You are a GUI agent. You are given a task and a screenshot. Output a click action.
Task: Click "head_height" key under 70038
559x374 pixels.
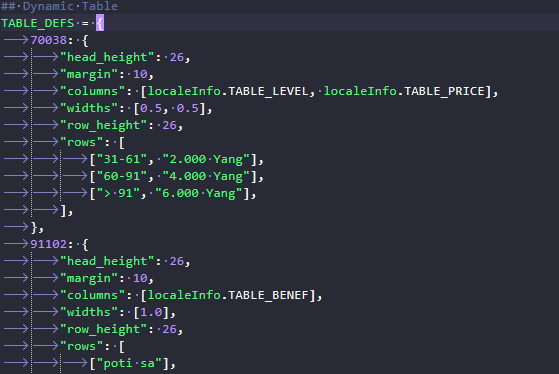tap(107, 57)
